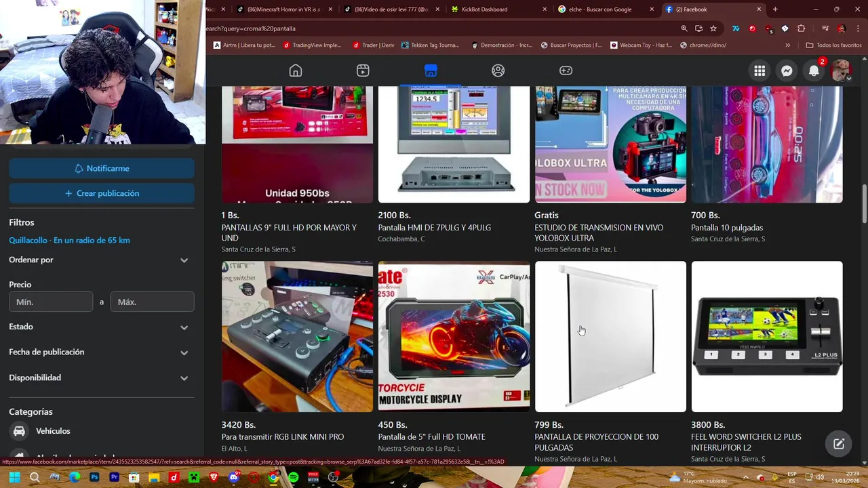Click the browser address bar URL
868x488 pixels.
point(441,28)
